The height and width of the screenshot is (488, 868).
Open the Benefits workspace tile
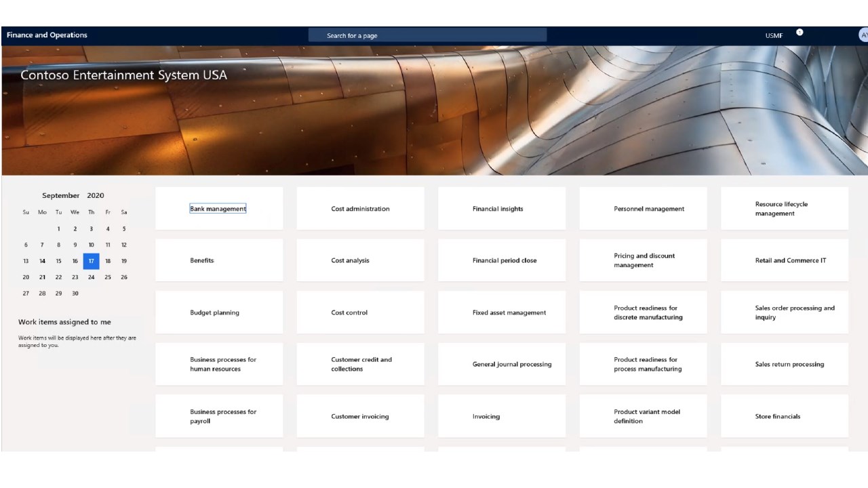coord(219,260)
